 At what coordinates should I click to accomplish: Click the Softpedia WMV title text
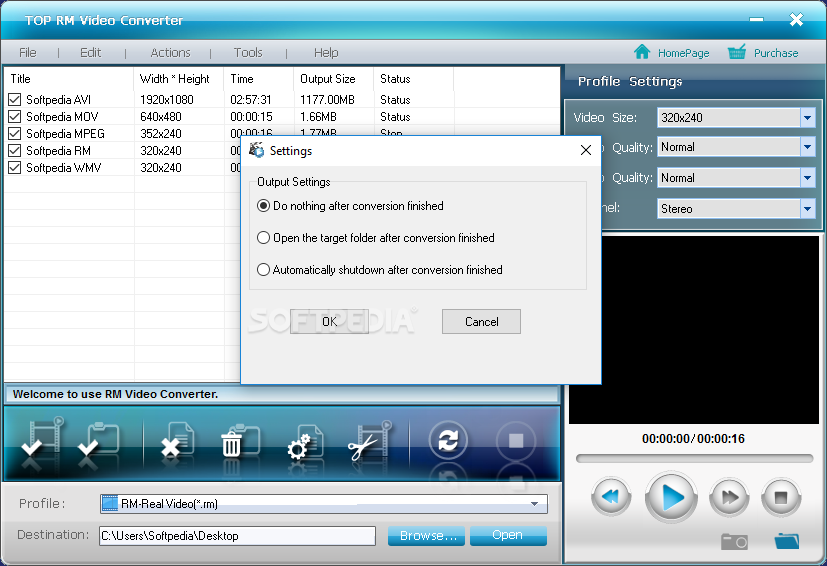[64, 168]
